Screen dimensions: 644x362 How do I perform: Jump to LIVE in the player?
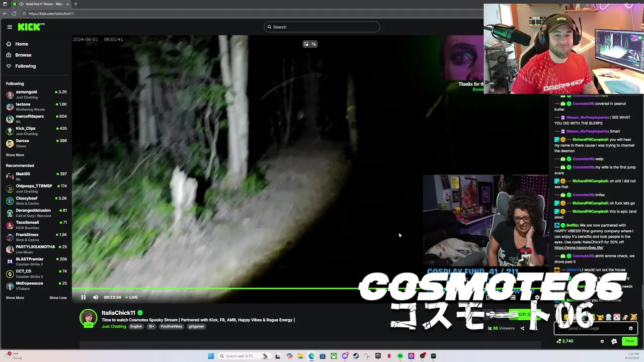point(131,297)
